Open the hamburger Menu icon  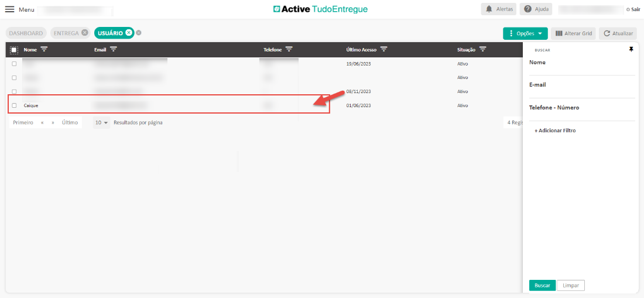coord(10,9)
